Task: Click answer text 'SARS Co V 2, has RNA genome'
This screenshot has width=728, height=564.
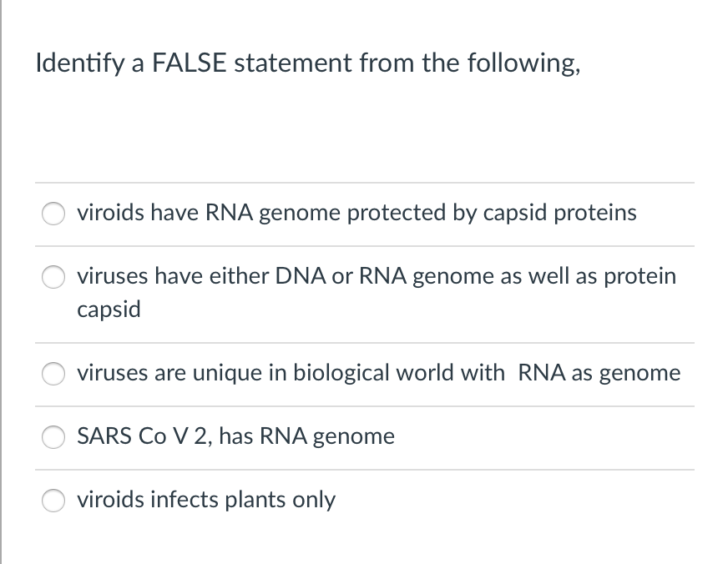Action: [235, 436]
